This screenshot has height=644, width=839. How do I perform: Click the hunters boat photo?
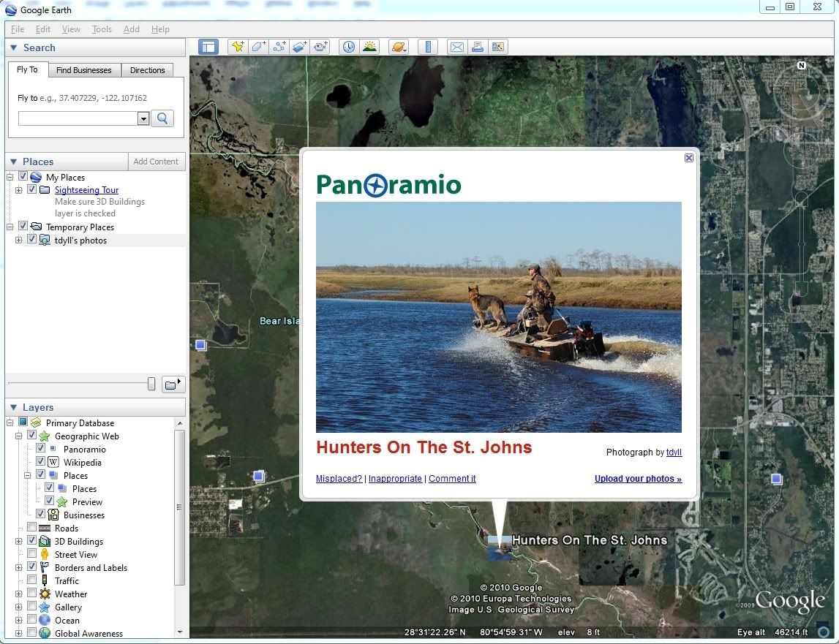(x=499, y=317)
